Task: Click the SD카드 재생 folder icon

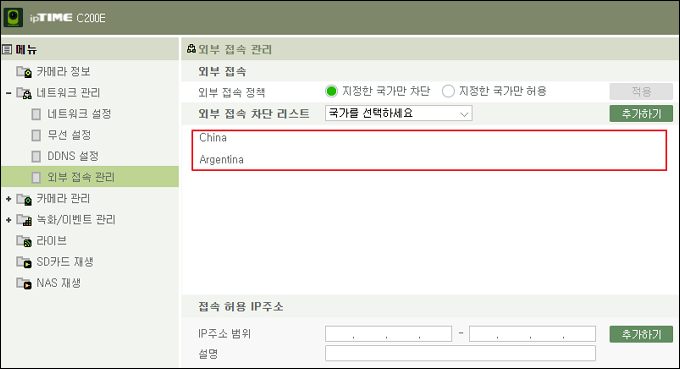Action: pos(24,262)
